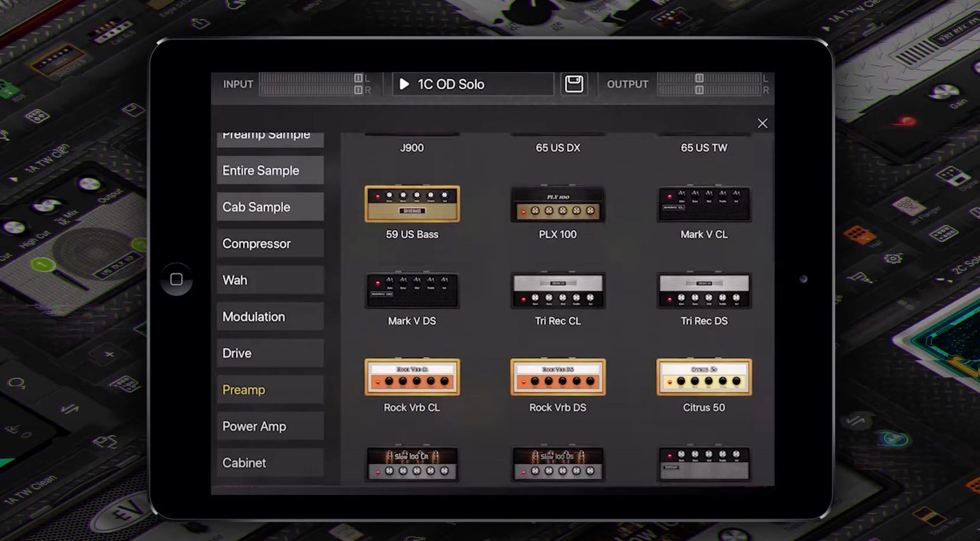Select the Wah category
This screenshot has width=980, height=541.
pyautogui.click(x=270, y=280)
